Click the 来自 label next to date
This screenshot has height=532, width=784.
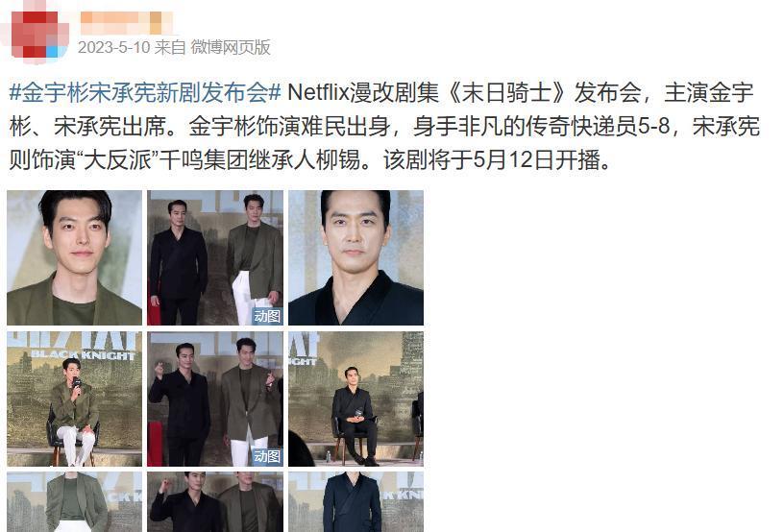pos(170,47)
